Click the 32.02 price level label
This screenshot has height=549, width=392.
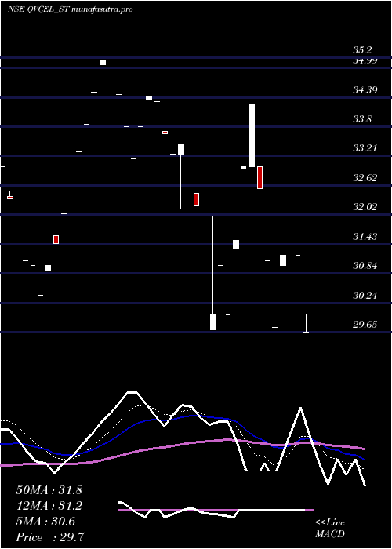pos(365,207)
